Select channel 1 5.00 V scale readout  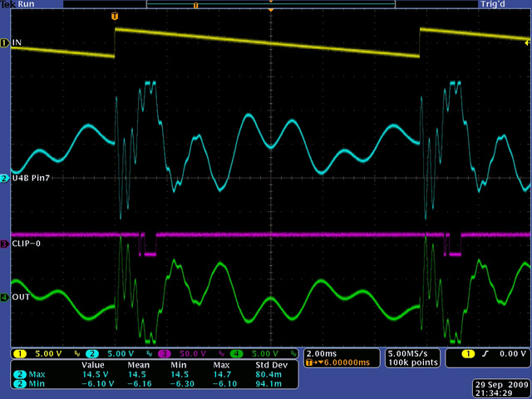click(32, 353)
